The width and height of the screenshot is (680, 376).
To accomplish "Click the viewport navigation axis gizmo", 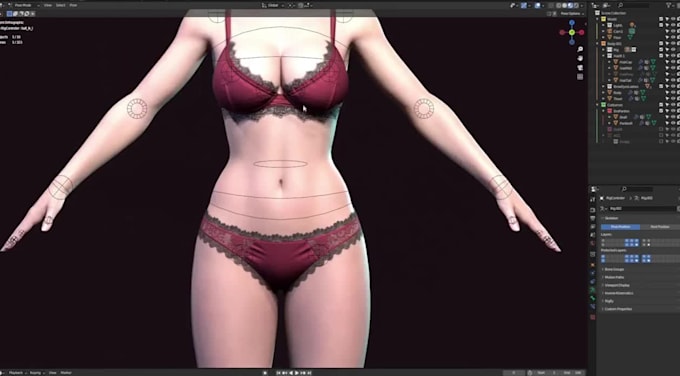I will 572,32.
